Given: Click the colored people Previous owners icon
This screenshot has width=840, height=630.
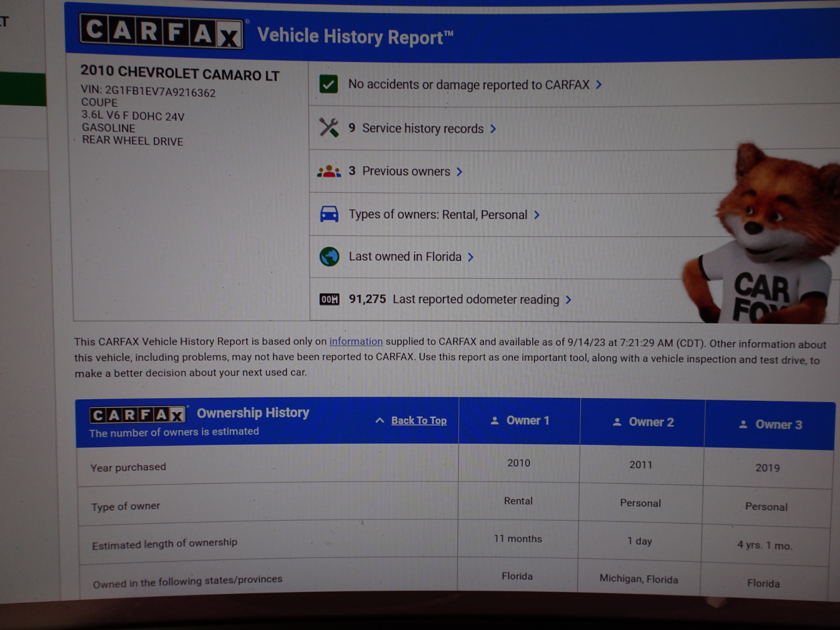Looking at the screenshot, I should pos(329,171).
